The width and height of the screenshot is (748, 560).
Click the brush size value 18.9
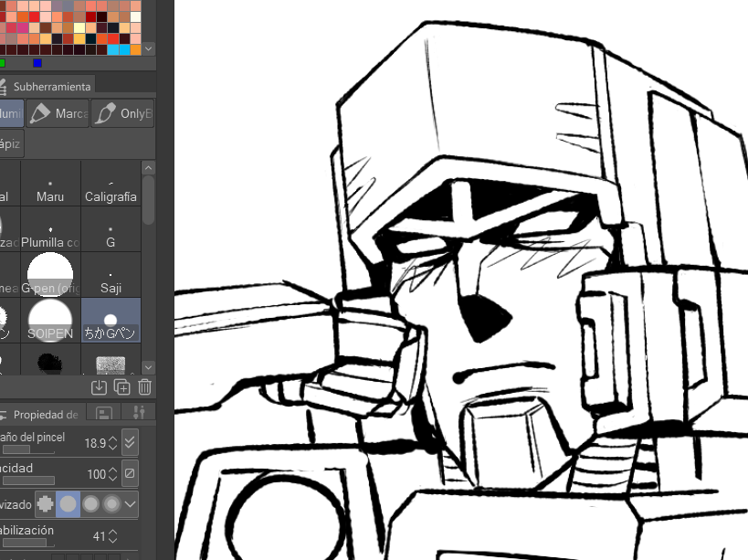95,443
